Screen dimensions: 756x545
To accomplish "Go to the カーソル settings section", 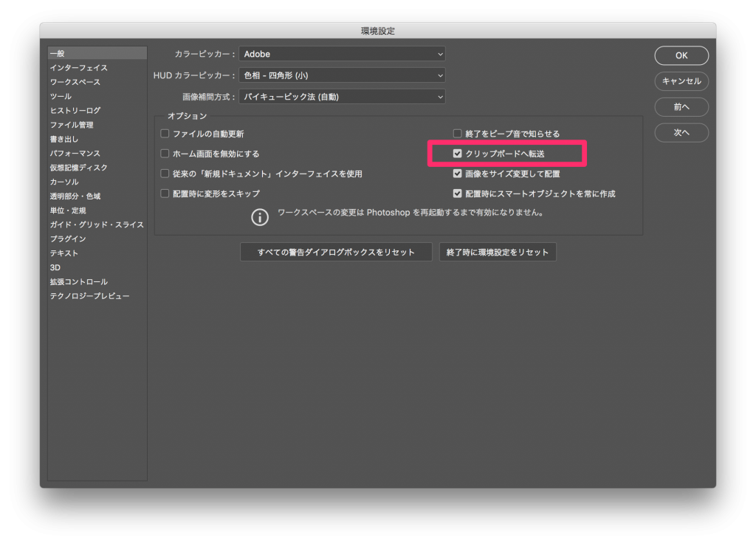I will [64, 182].
